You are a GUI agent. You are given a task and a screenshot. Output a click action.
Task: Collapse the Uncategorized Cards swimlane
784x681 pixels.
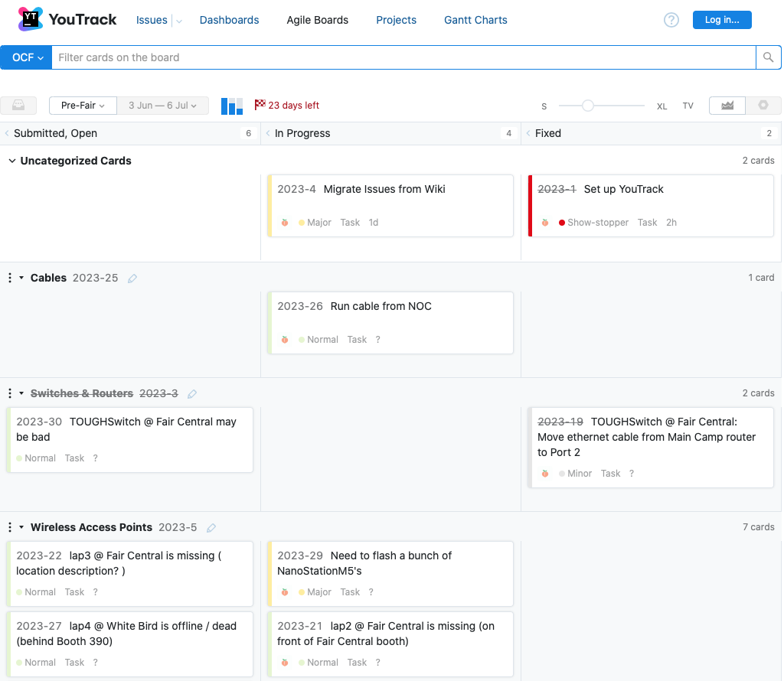(x=12, y=161)
